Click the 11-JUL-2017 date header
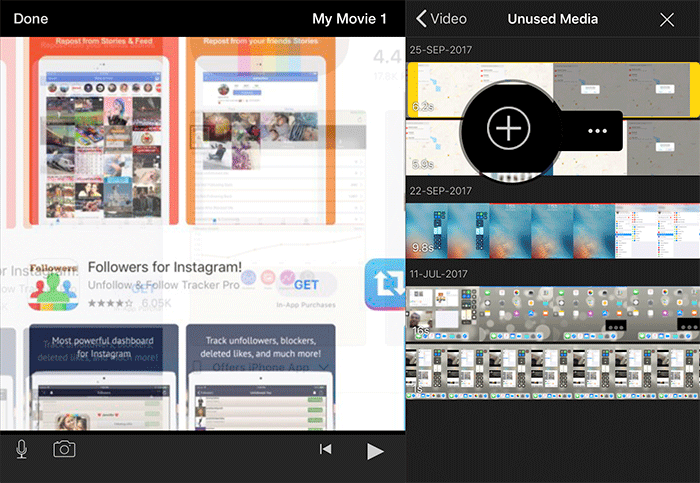Viewport: 700px width, 483px height. point(438,274)
